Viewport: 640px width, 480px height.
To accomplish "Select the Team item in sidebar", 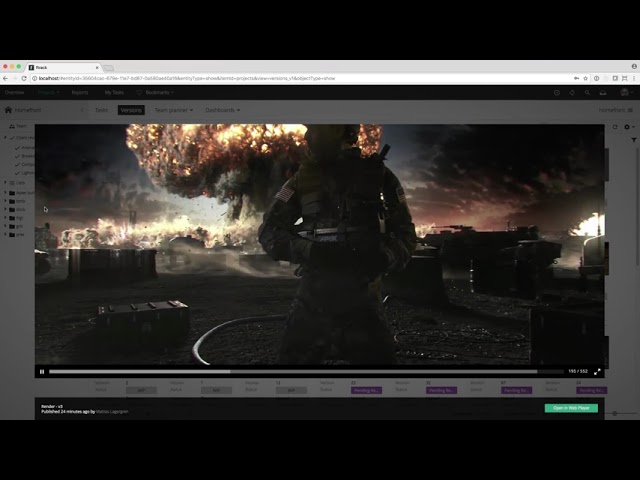I will pyautogui.click(x=18, y=126).
